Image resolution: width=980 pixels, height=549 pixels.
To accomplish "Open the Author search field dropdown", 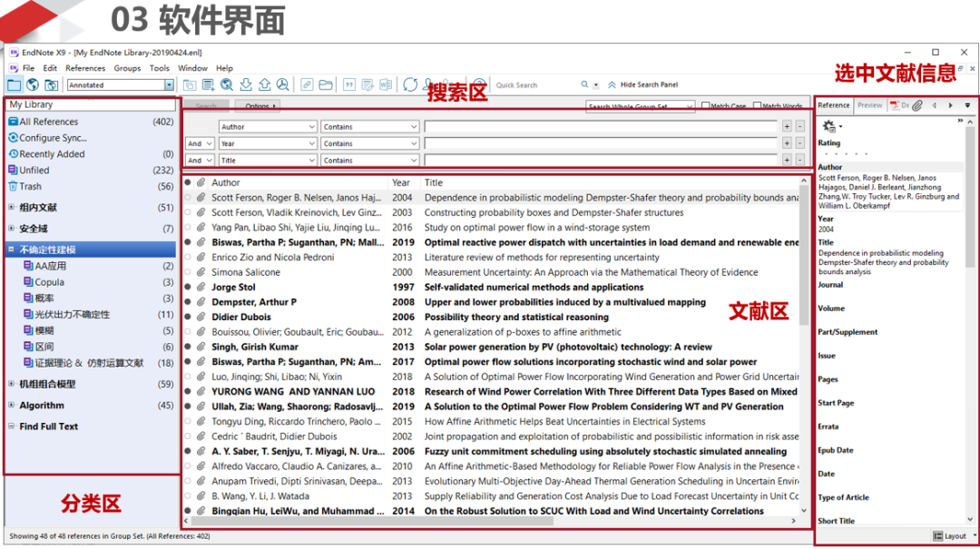I will [311, 127].
